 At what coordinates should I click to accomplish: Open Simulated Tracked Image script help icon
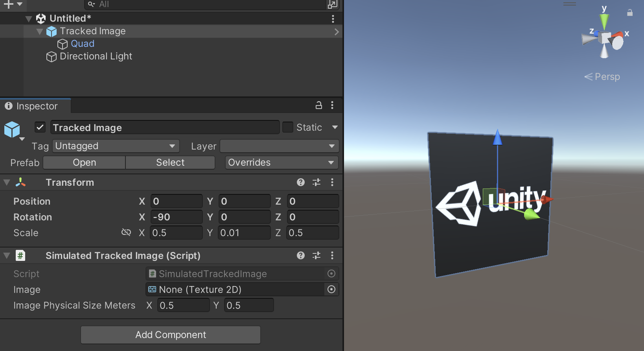coord(301,255)
